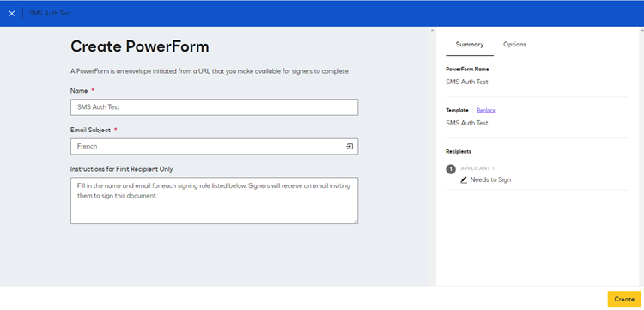Click the textarea resize handle corner
This screenshot has width=644, height=310.
[355, 222]
